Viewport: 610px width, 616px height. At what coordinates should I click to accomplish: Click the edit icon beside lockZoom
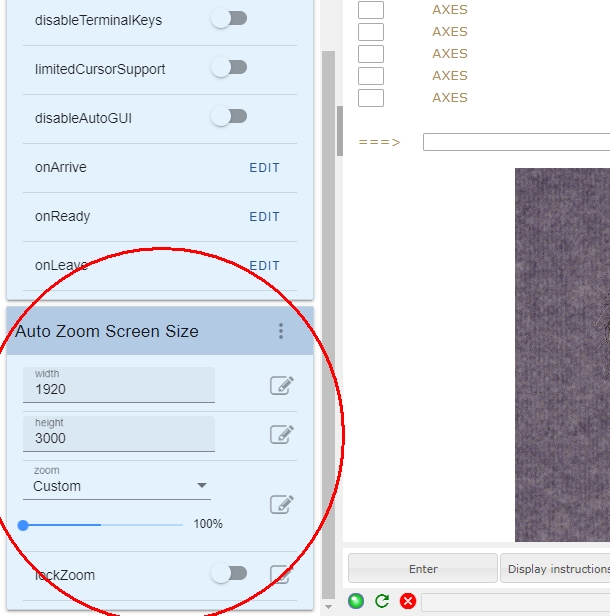coord(282,574)
